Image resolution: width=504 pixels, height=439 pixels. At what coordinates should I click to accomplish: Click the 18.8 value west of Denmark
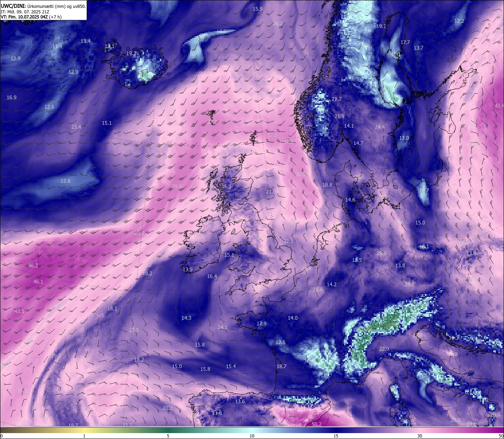[327, 185]
